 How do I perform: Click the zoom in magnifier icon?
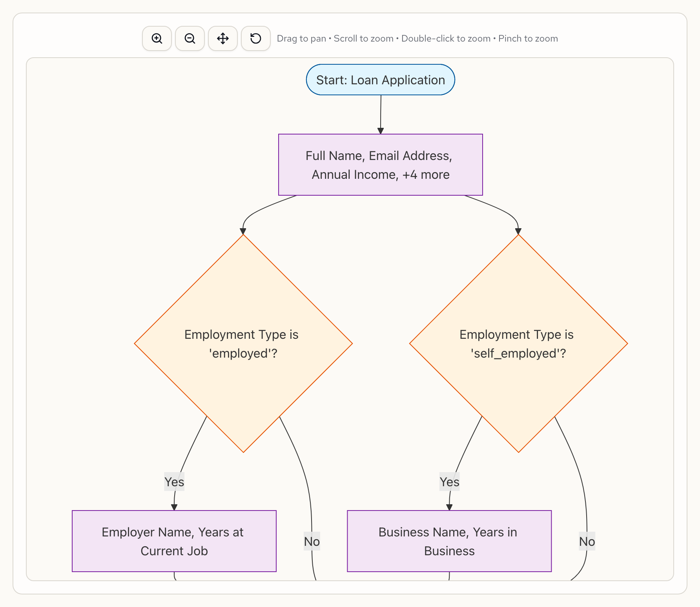point(157,38)
